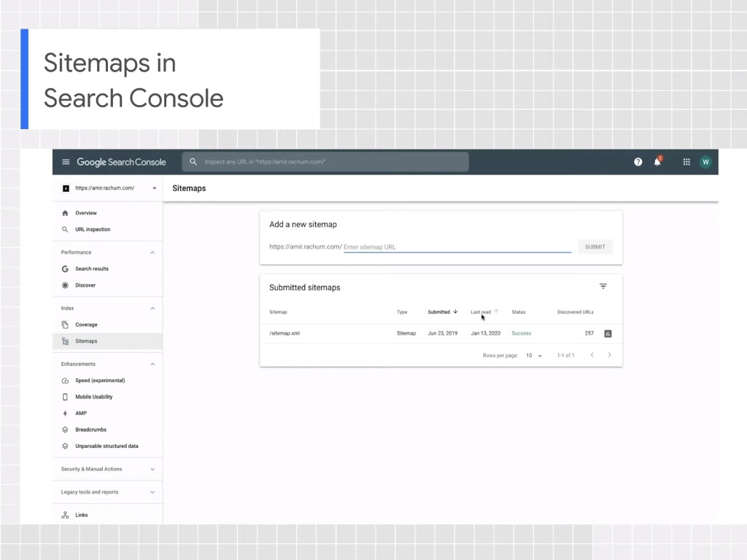Click the Coverage pages icon

[x=65, y=324]
